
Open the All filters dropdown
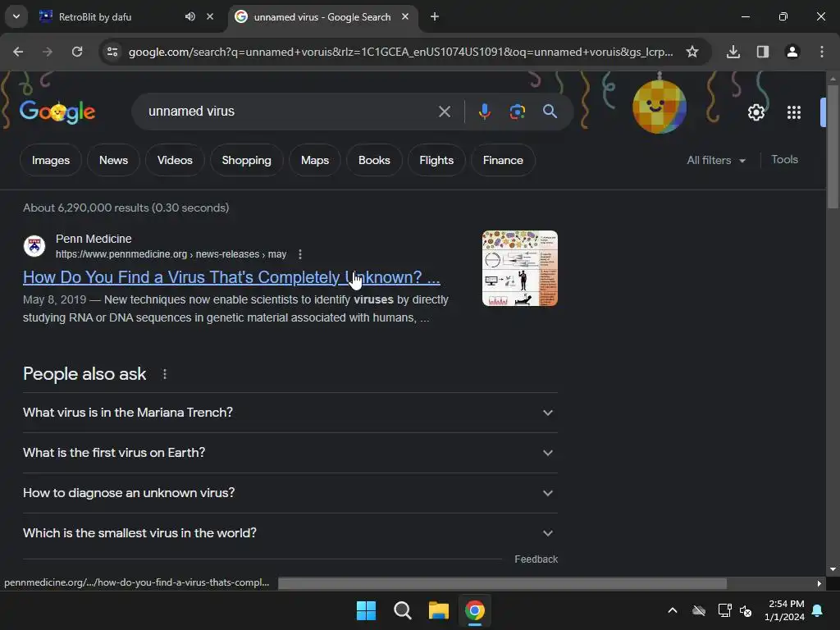716,160
